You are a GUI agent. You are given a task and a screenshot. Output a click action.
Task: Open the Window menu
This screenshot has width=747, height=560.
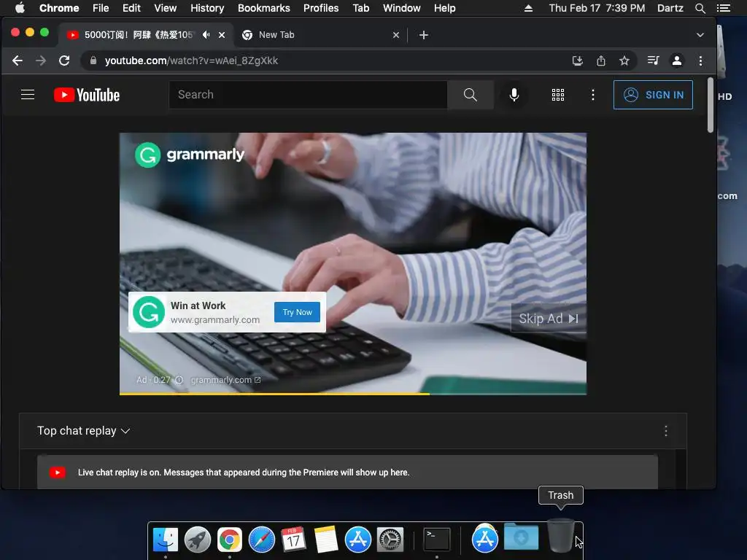pos(402,8)
